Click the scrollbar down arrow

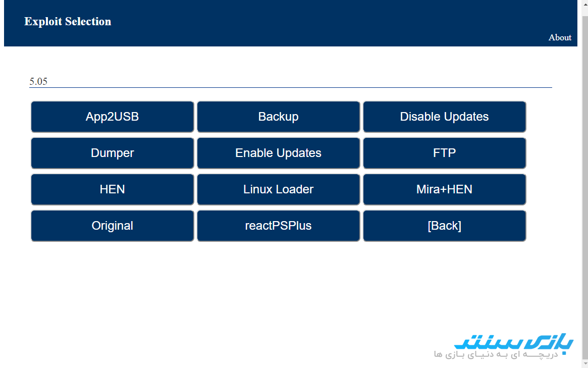(584, 363)
